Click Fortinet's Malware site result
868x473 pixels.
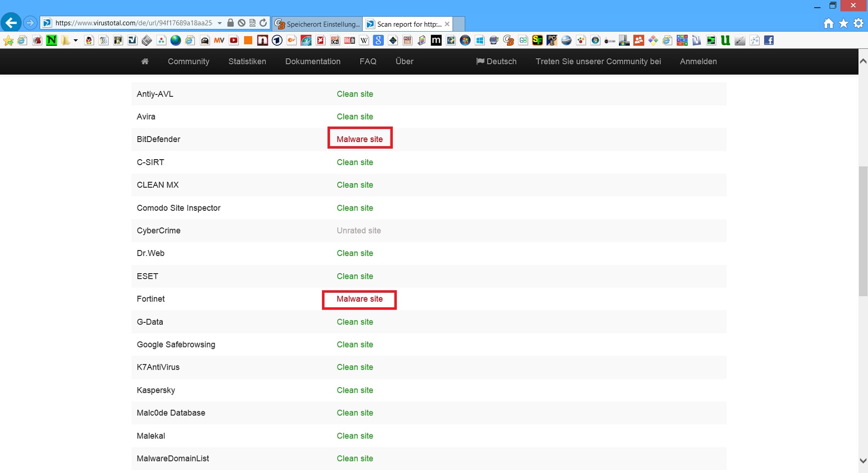click(x=360, y=299)
